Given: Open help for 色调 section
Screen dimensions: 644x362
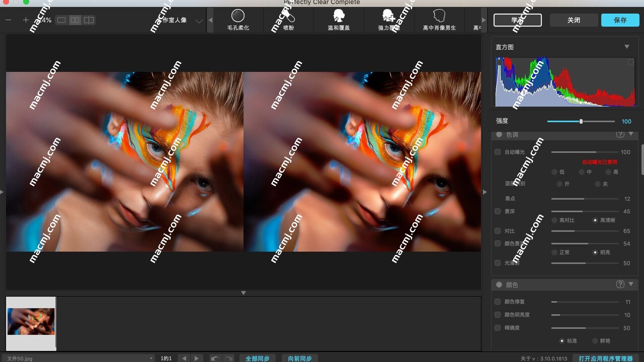Looking at the screenshot, I should [620, 134].
